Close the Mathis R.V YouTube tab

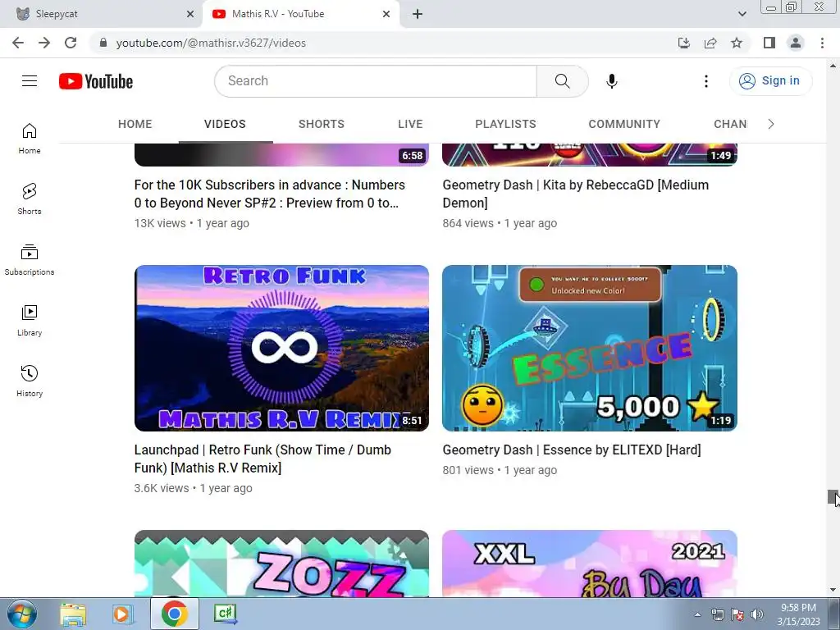[386, 15]
